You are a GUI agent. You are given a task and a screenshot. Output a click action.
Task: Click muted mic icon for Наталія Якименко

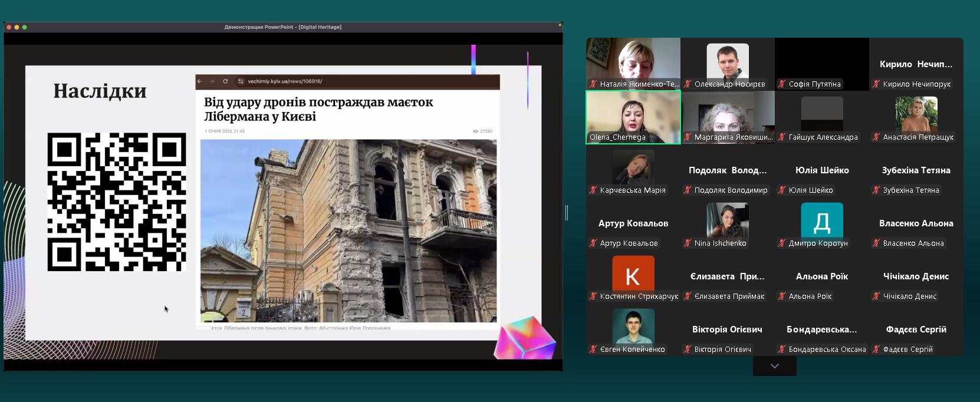[594, 84]
